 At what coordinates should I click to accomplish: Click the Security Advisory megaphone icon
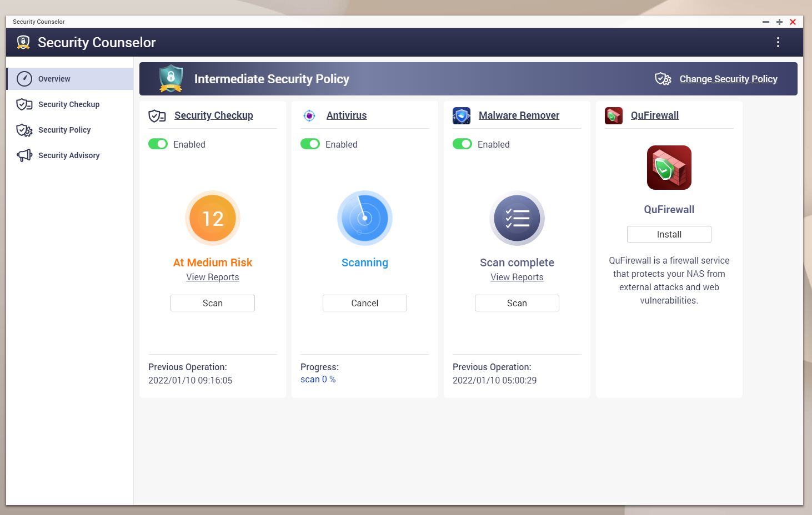point(24,155)
